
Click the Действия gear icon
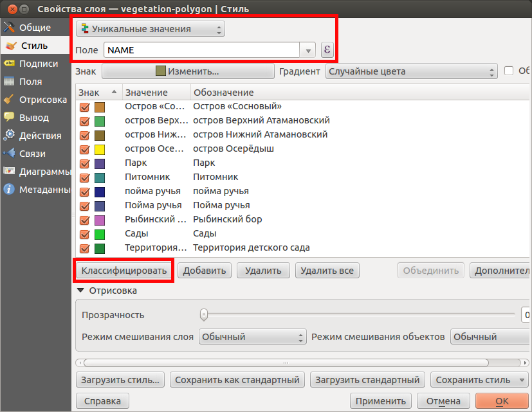click(x=9, y=135)
